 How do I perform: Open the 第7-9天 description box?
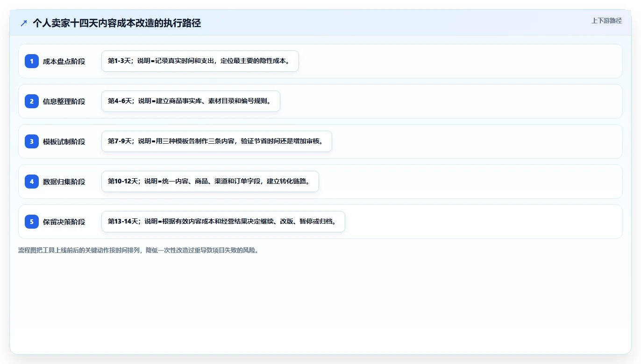pyautogui.click(x=217, y=141)
